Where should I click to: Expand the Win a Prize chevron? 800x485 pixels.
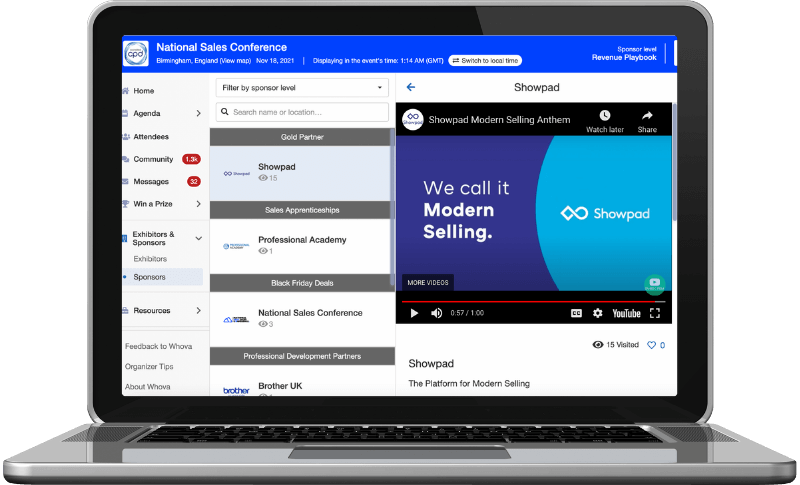point(198,204)
